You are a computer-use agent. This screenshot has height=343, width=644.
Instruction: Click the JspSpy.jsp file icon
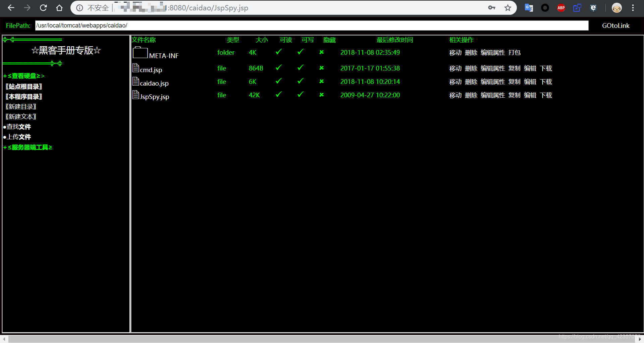[136, 95]
